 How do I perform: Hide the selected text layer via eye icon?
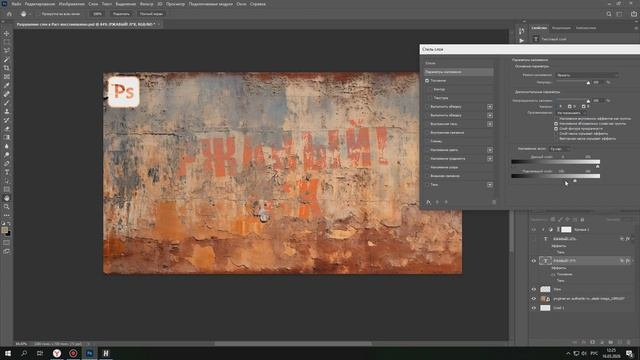pos(533,261)
